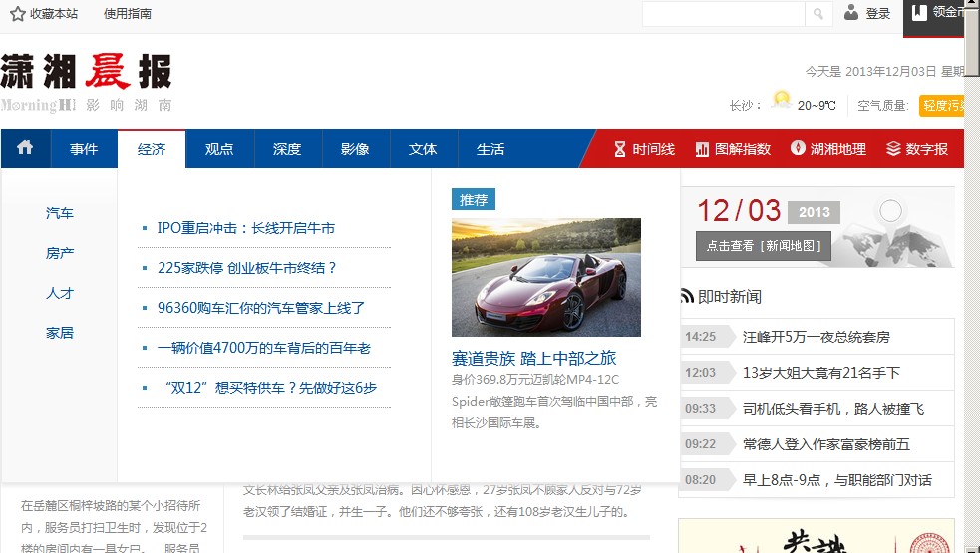The image size is (980, 553).
Task: Choose 汽车 in the economy submenu
Action: 60,213
